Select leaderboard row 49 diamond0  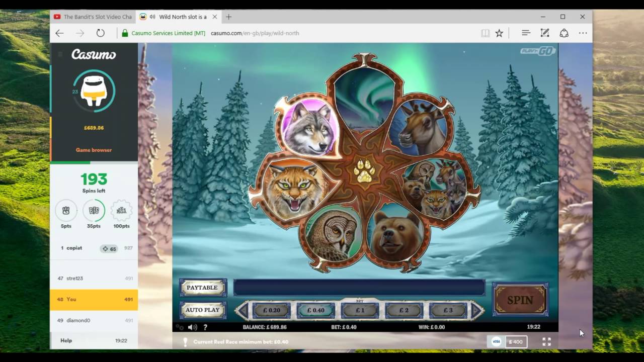(94, 320)
